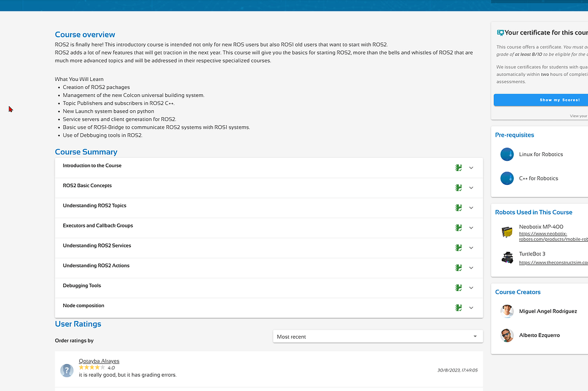588x391 pixels.
Task: Click the four-star rating on the review
Action: (x=92, y=367)
